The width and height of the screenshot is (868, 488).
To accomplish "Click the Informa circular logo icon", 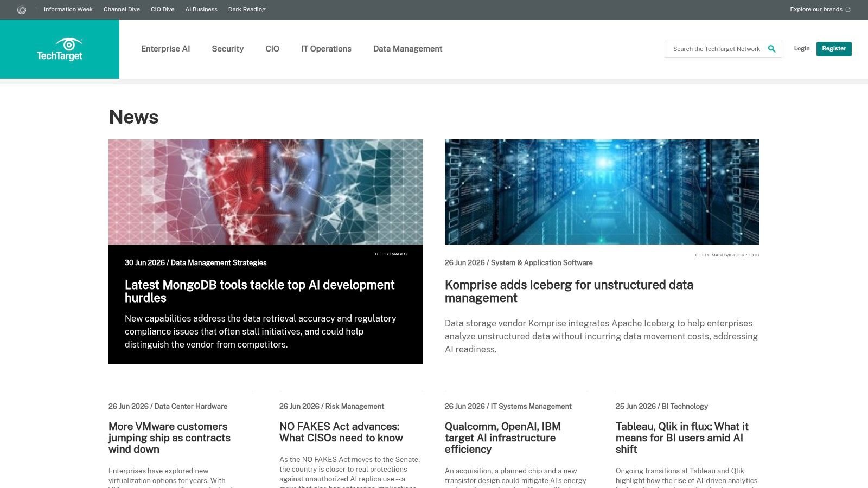I will 22,10.
